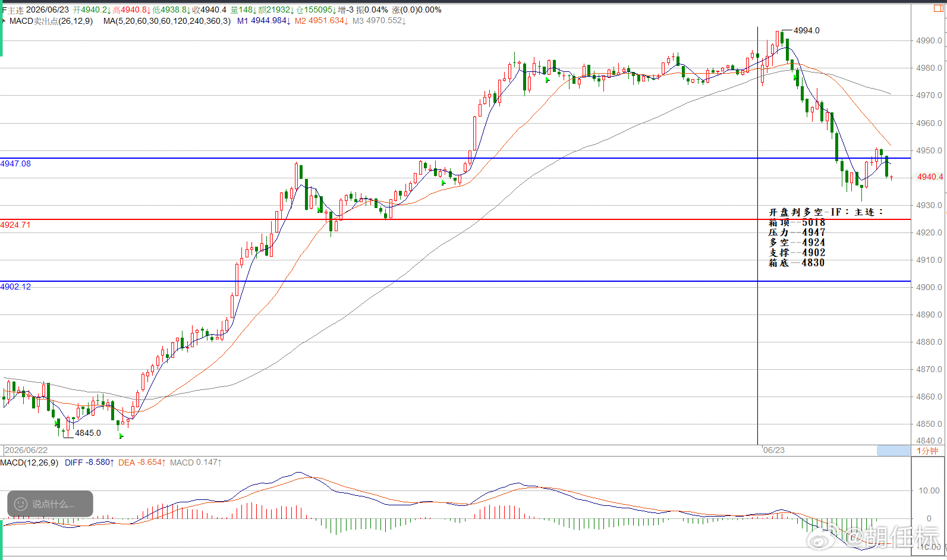The height and width of the screenshot is (560, 947).
Task: Click the DIFF -8.580 value
Action: (x=89, y=463)
